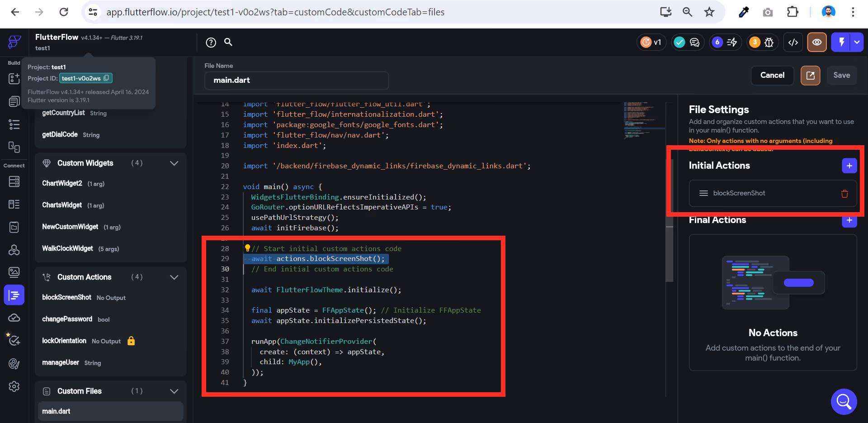Open the Widget Tree sidebar icon
Image resolution: width=868 pixels, height=423 pixels.
(14, 124)
